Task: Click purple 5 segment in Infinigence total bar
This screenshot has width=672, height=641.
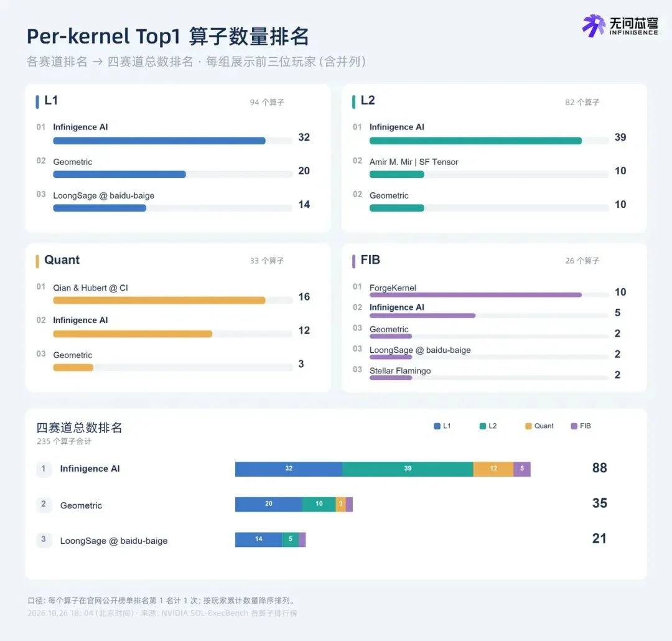Action: point(522,469)
